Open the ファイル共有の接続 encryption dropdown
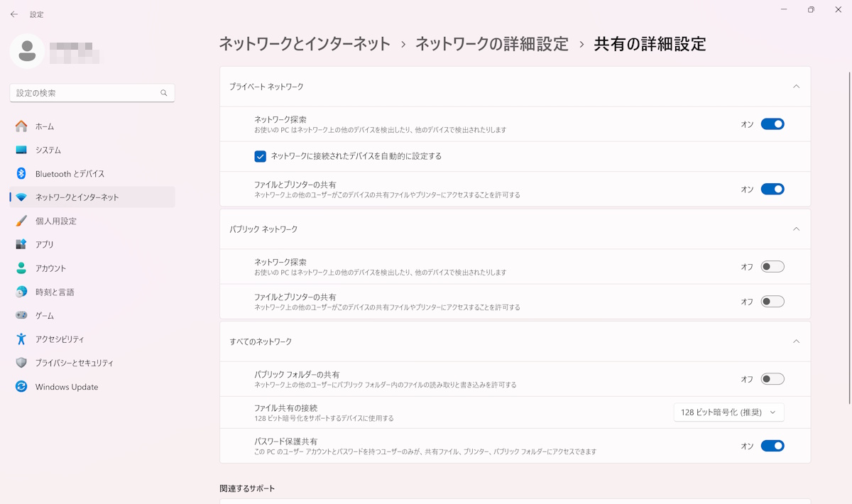The width and height of the screenshot is (852, 504). click(x=728, y=412)
